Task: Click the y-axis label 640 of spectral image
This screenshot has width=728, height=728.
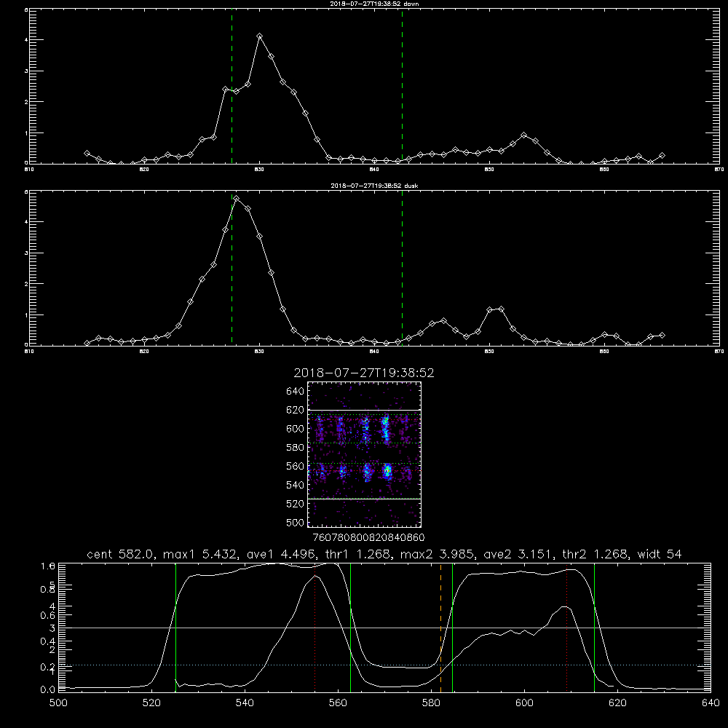Action: tap(296, 392)
